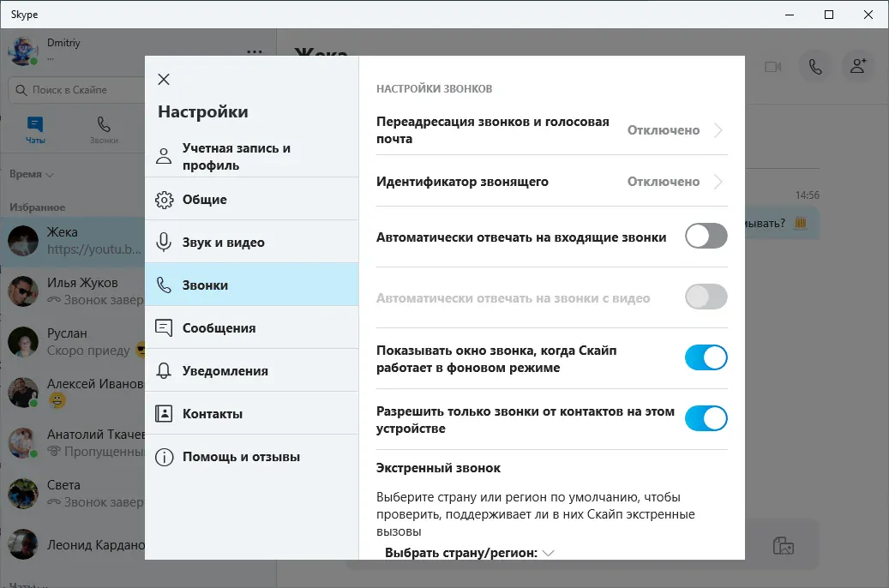
Task: Open caller ID settings chevron
Action: [718, 182]
